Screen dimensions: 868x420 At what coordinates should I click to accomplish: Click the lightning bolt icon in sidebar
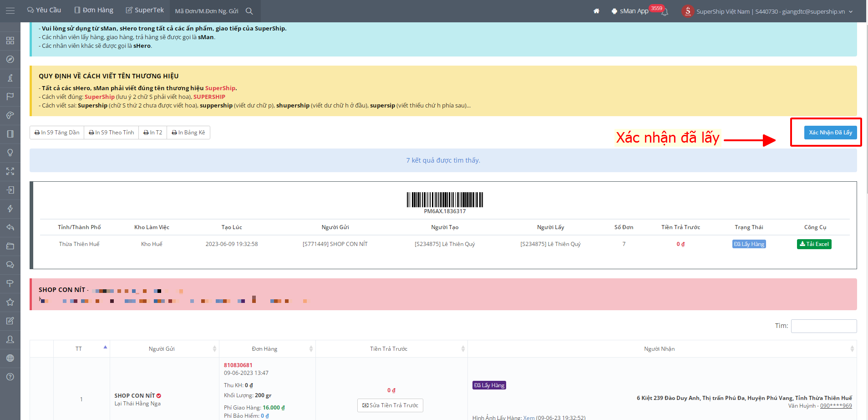click(10, 209)
